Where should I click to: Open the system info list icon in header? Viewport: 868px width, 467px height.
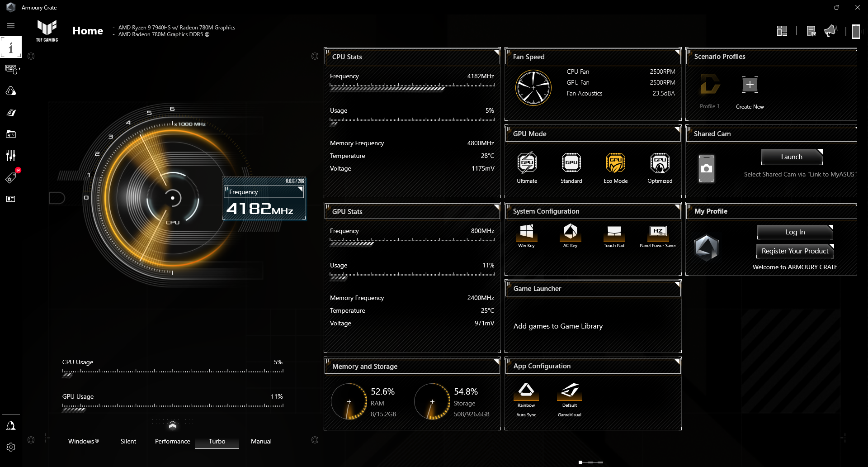coord(811,31)
